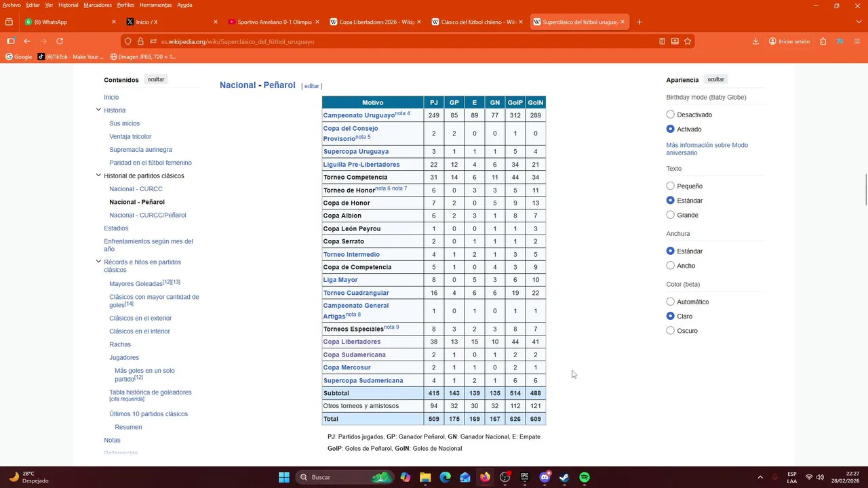Screen dimensions: 868x488
Task: Open the Liga Mayor table link
Action: pyautogui.click(x=340, y=280)
